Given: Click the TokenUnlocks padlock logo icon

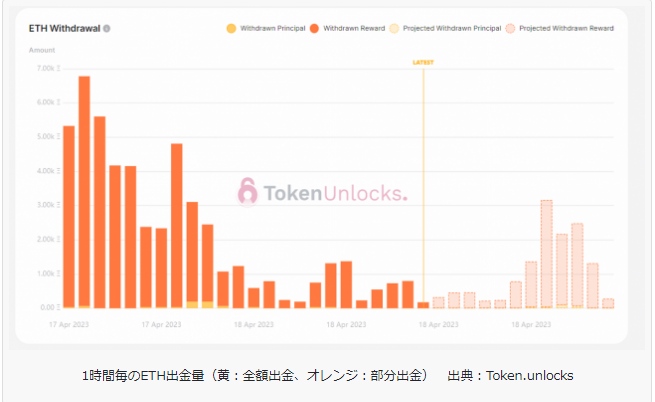Looking at the screenshot, I should click(x=247, y=191).
